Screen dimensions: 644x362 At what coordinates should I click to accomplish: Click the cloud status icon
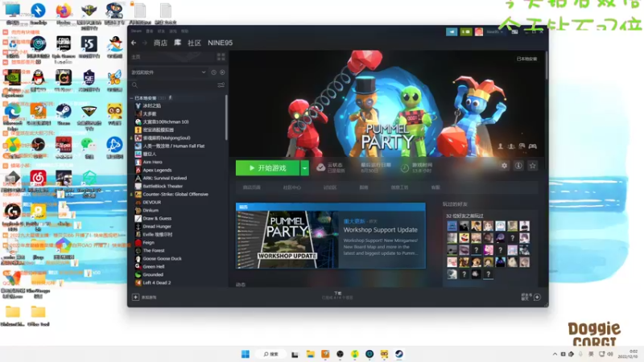[320, 167]
